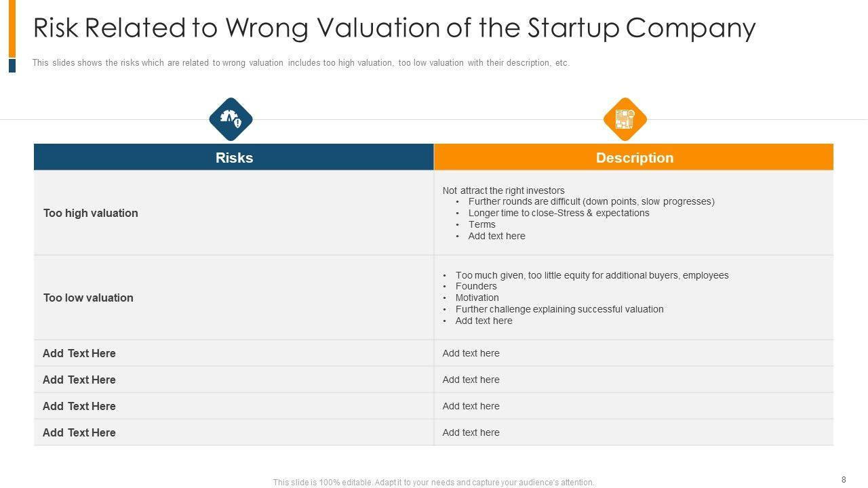Screen dimensions: 868x488
Task: Click the first 'Add Text Here' risk cell
Action: coord(79,353)
